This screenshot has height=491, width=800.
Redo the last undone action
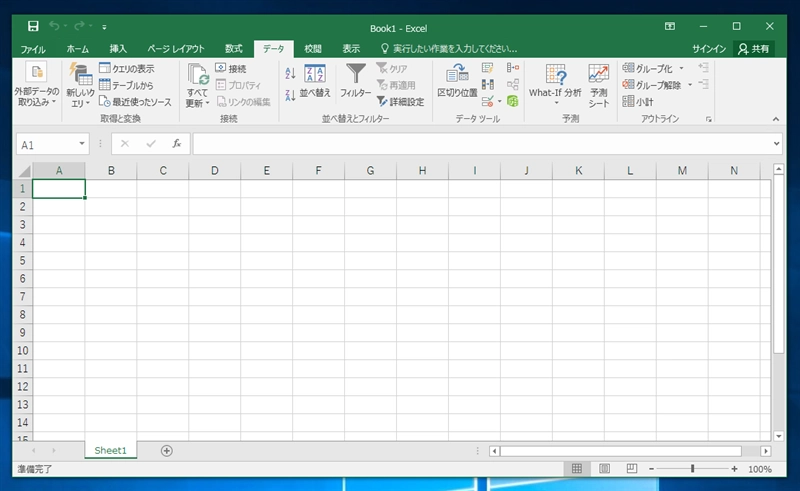click(79, 26)
